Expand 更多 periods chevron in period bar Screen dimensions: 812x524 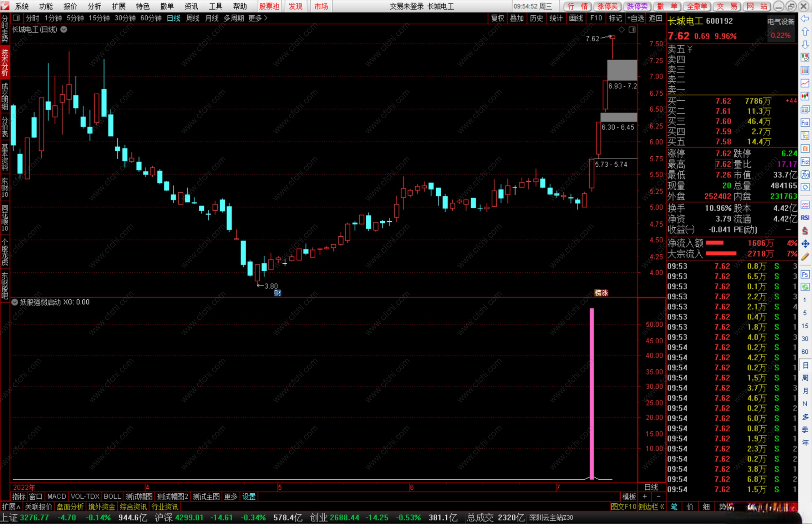coord(266,18)
